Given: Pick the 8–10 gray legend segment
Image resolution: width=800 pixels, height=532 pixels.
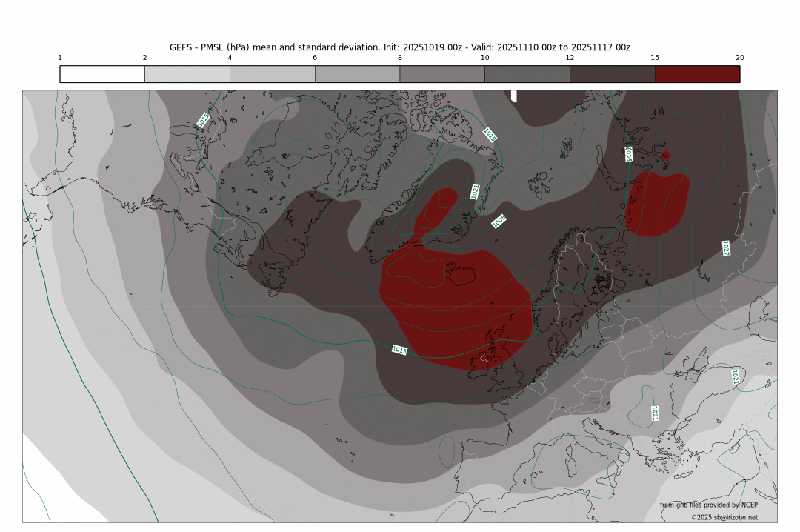Looking at the screenshot, I should [x=441, y=74].
